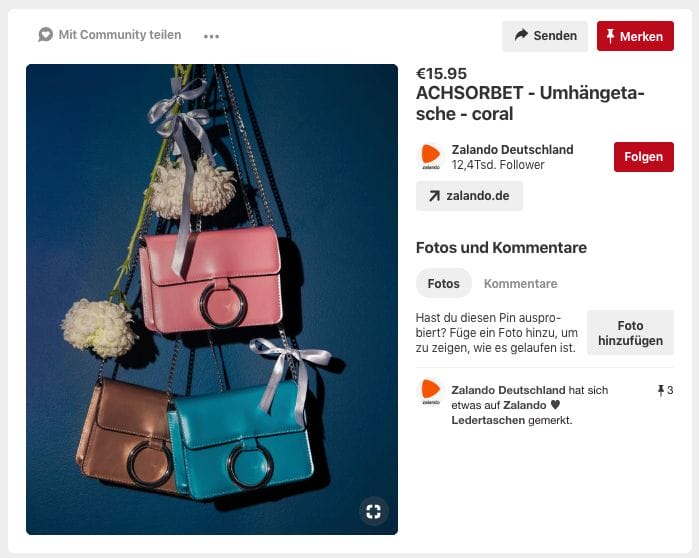Click the speech bubble community share icon
Viewport: 699px width, 558px height.
pos(45,35)
